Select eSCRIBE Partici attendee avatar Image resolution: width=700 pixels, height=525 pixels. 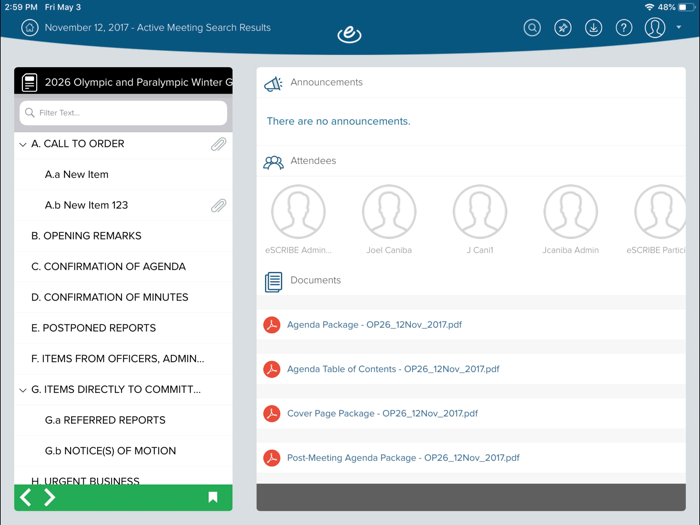tap(660, 212)
